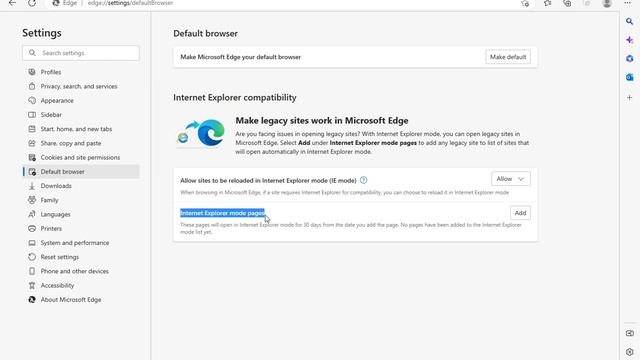The image size is (640, 360).
Task: Reload the page with the refresh icon
Action: pos(32,3)
